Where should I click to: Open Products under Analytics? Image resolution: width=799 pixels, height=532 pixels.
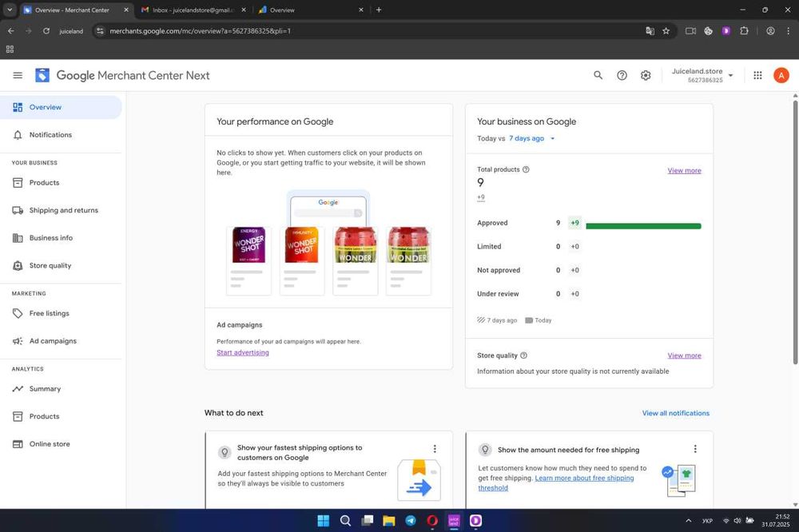click(61, 416)
